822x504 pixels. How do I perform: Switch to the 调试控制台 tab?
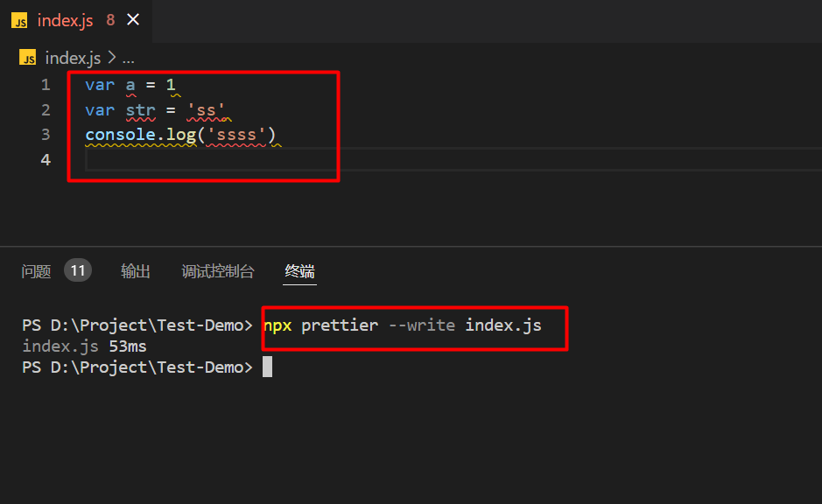[218, 271]
